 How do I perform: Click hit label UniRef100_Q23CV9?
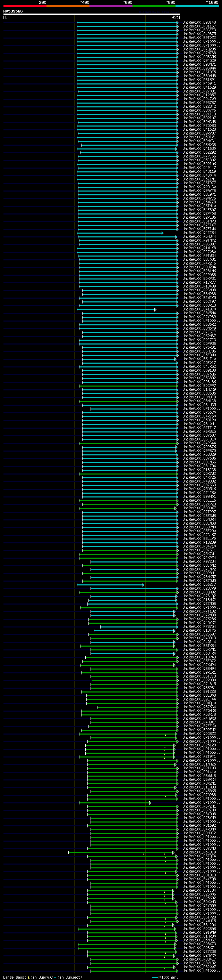pyautogui.click(x=199, y=589)
